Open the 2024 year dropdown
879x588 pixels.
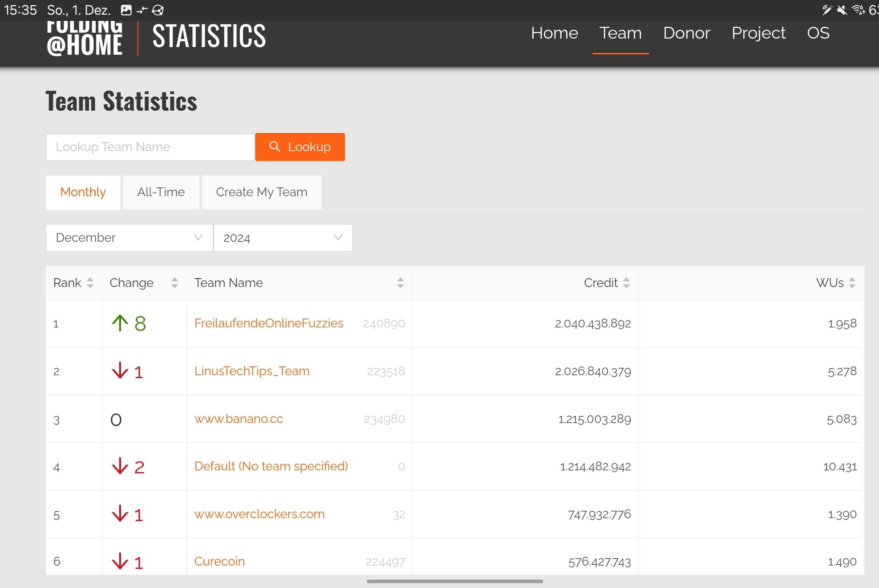click(x=283, y=238)
